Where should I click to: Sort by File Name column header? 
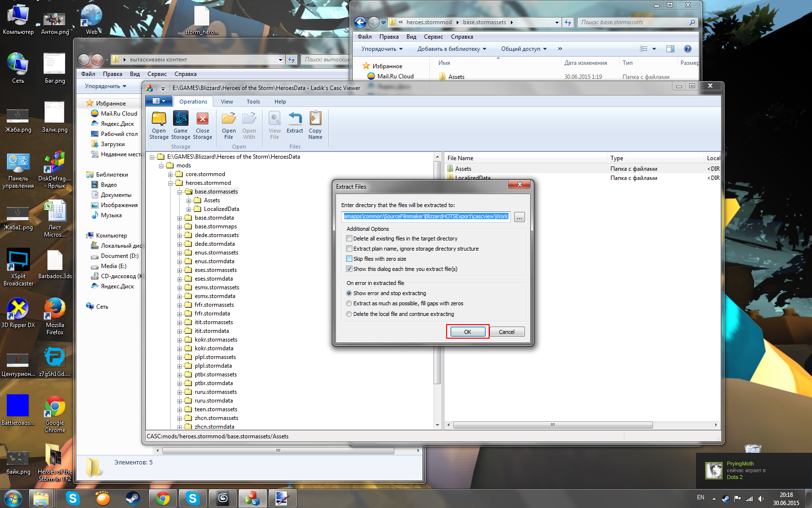pos(526,158)
